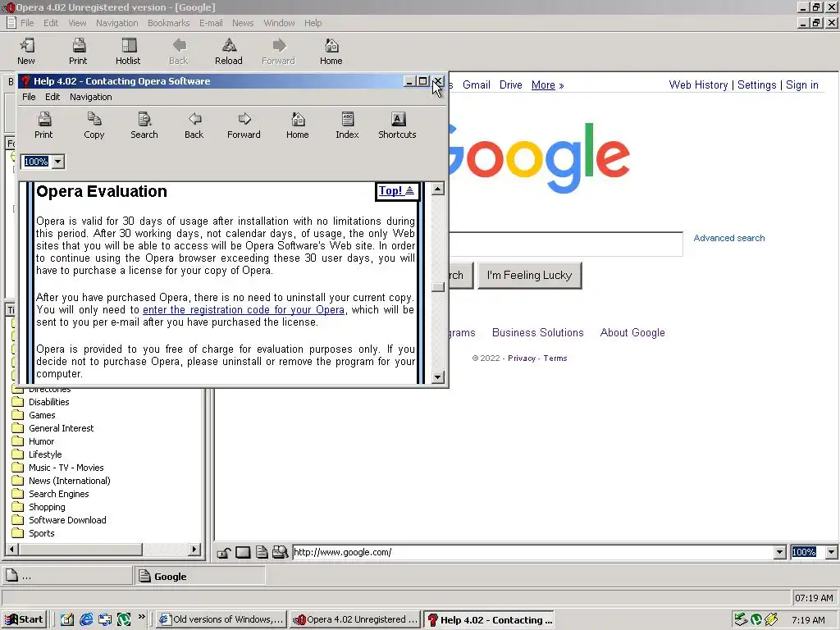Click the Business Solutions link

[x=538, y=333]
